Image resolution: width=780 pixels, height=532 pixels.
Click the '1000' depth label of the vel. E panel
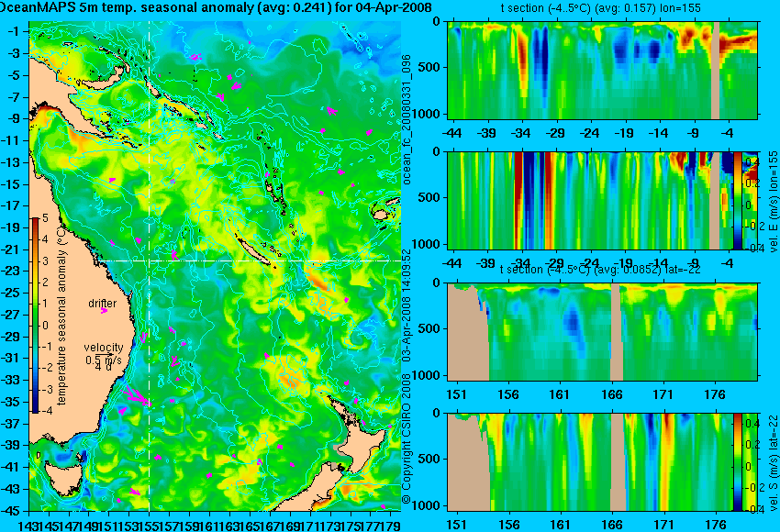tap(428, 244)
